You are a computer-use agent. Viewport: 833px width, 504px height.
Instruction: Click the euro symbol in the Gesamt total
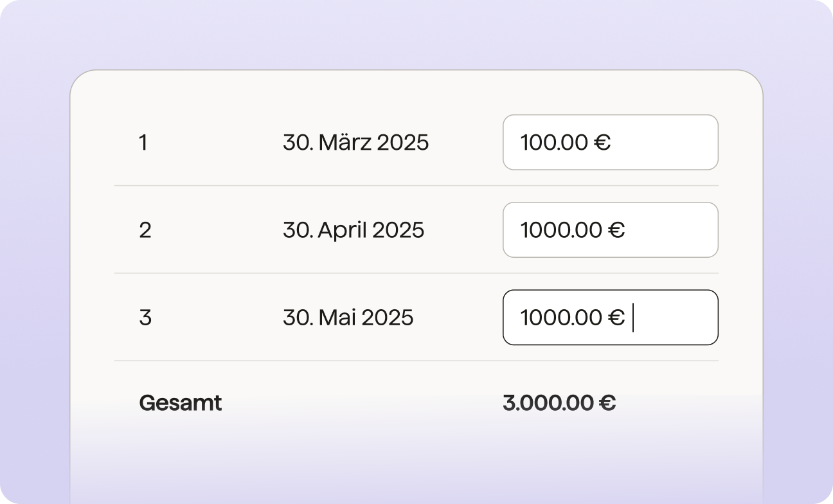[607, 403]
